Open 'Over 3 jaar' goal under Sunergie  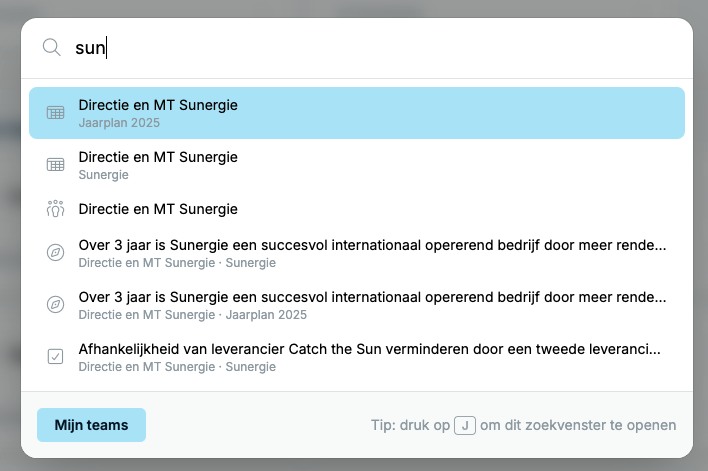pyautogui.click(x=357, y=253)
